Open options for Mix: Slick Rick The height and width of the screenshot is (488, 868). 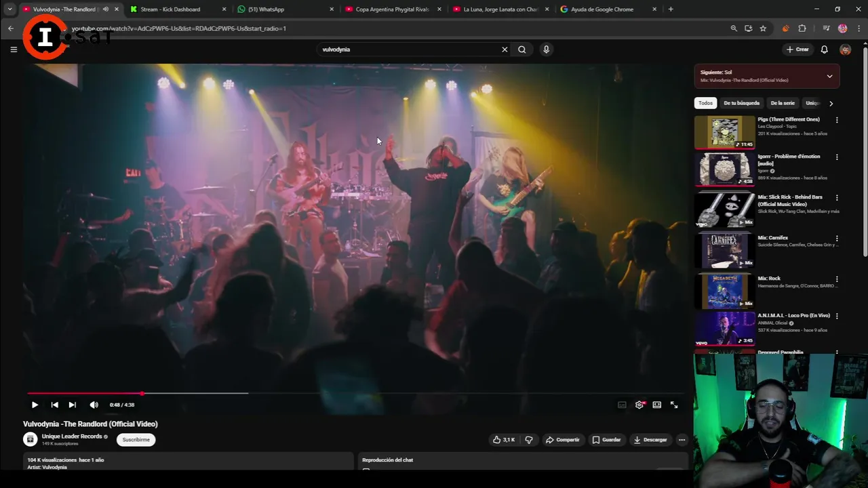837,198
